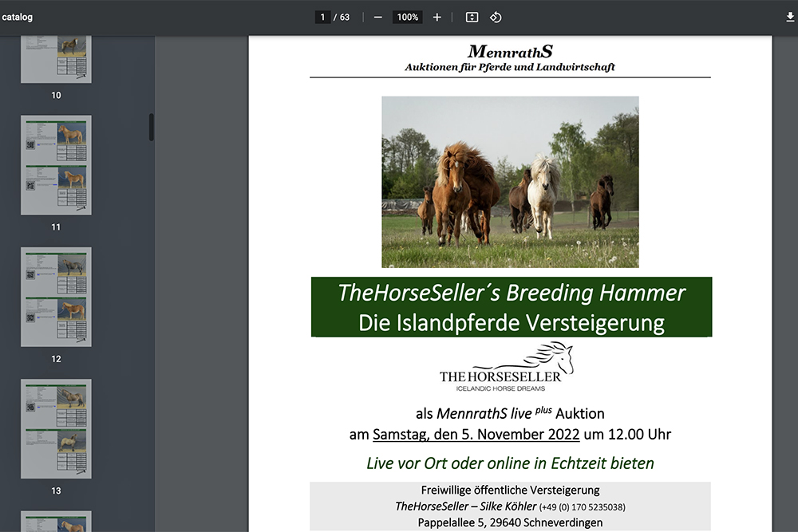Click 'TheHorseSeller – Silke Köhler' name
798x532 pixels.
466,506
